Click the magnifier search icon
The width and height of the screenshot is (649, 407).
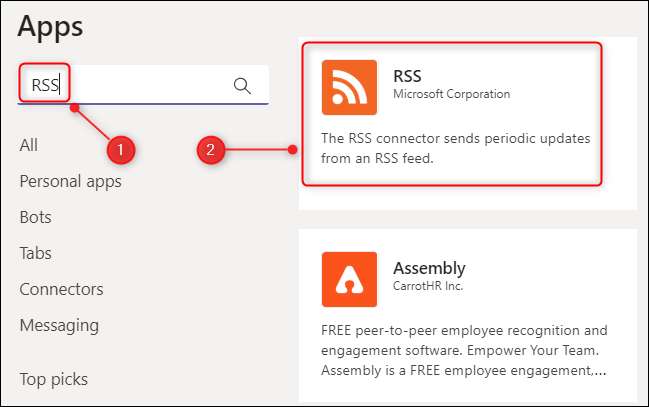(242, 85)
